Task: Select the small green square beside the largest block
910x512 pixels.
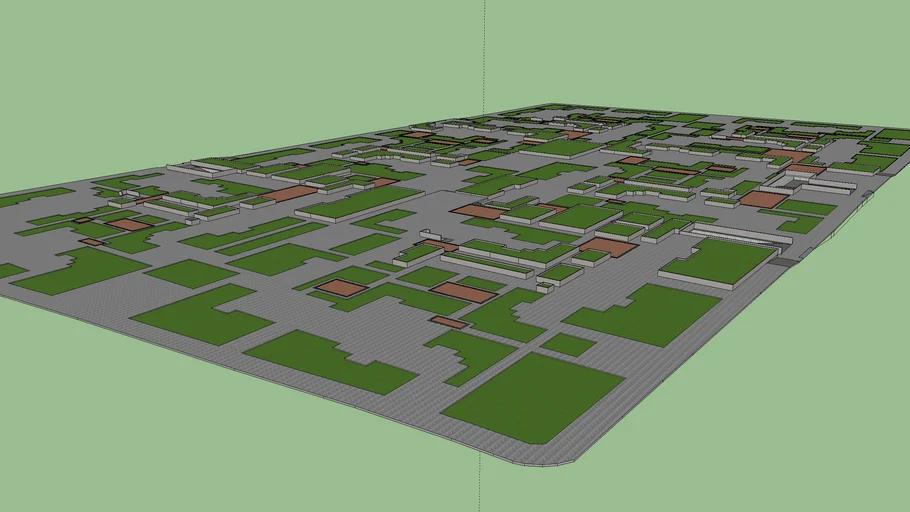Action: tap(568, 345)
